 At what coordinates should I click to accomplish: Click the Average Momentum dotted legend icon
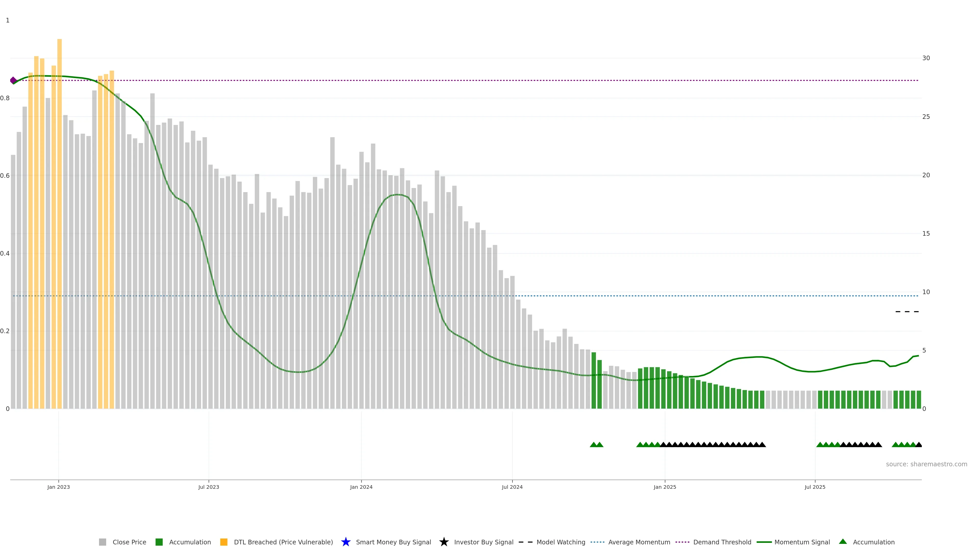pos(597,542)
